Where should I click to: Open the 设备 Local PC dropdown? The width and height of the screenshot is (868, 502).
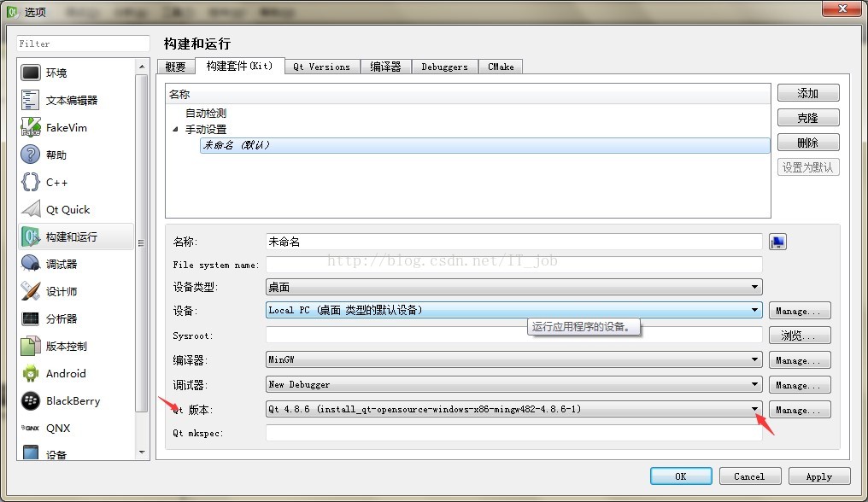[513, 310]
